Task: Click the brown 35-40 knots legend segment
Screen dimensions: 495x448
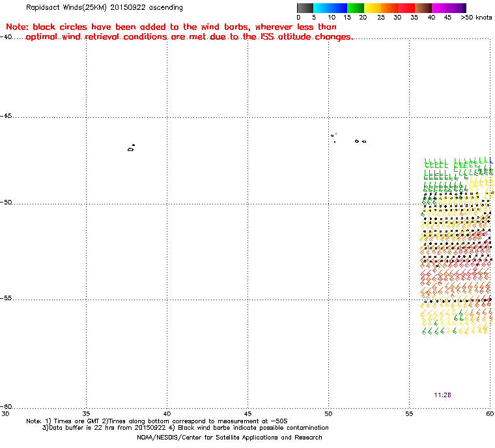Action: click(423, 8)
